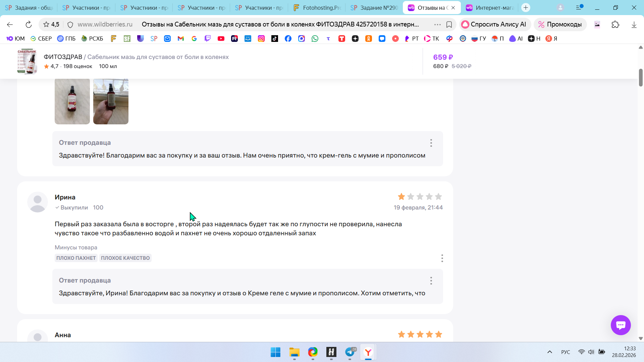
Task: Click the Спросить Алису AI button
Action: coord(494,24)
